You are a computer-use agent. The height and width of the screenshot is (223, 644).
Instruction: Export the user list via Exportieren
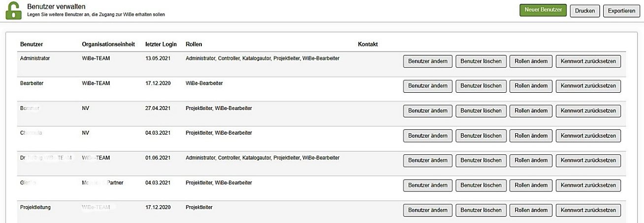(x=621, y=11)
